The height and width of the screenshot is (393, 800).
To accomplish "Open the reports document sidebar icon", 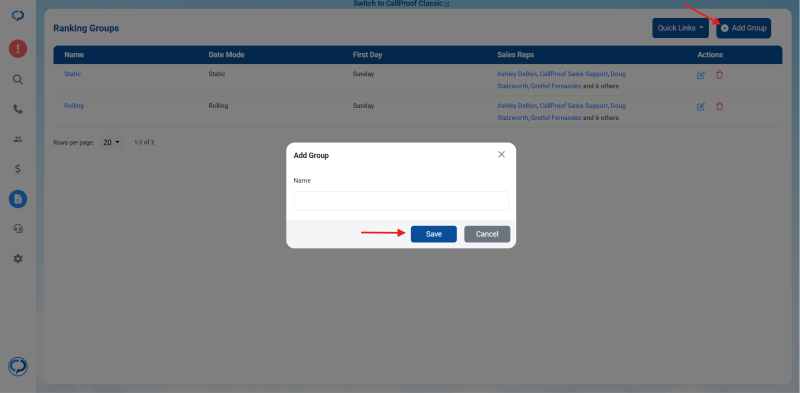I will click(x=18, y=199).
